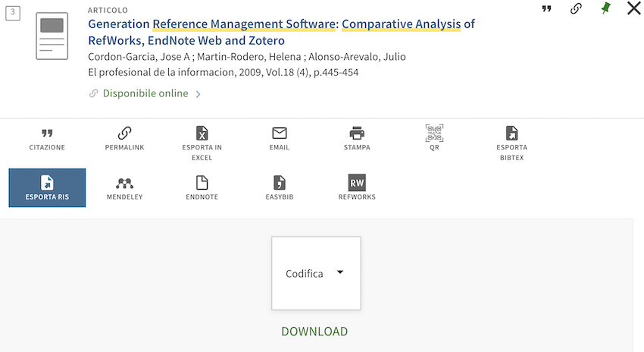Image resolution: width=644 pixels, height=352 pixels.
Task: Click the chain link icon at top right
Action: (x=576, y=8)
